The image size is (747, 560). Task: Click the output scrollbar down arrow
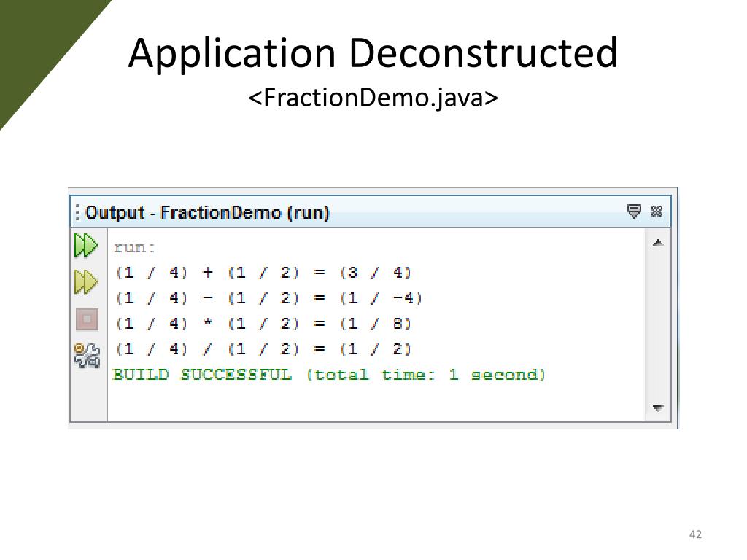[x=658, y=408]
